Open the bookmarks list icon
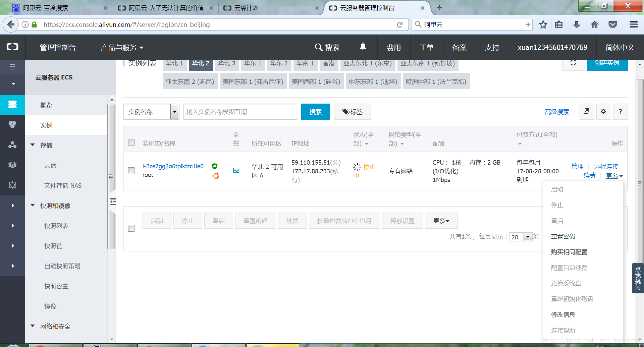Viewport: 644px width, 347px height. point(559,24)
